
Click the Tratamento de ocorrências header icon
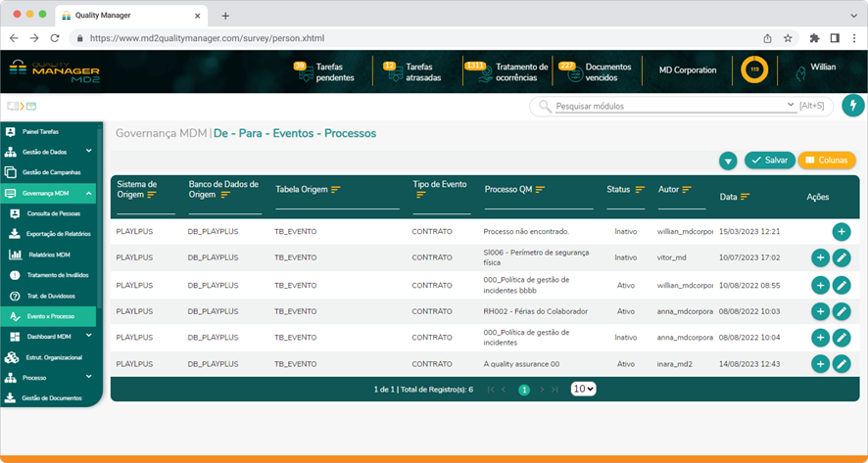coord(478,71)
